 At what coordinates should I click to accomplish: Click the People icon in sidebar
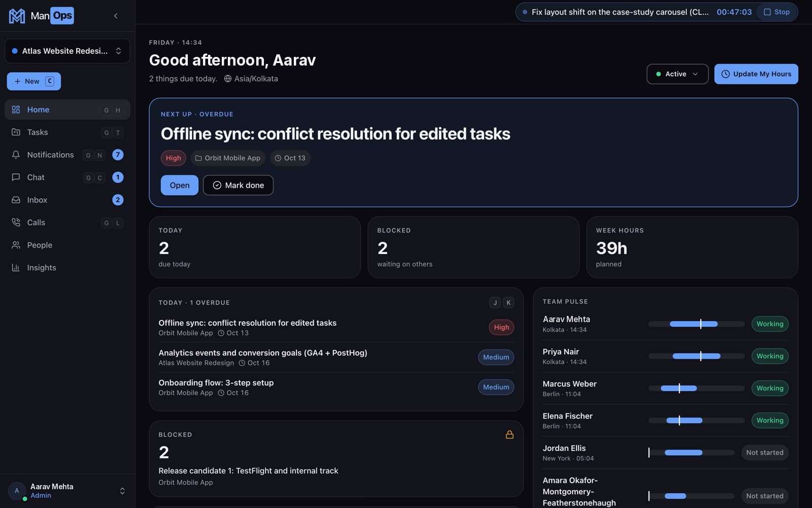(16, 245)
